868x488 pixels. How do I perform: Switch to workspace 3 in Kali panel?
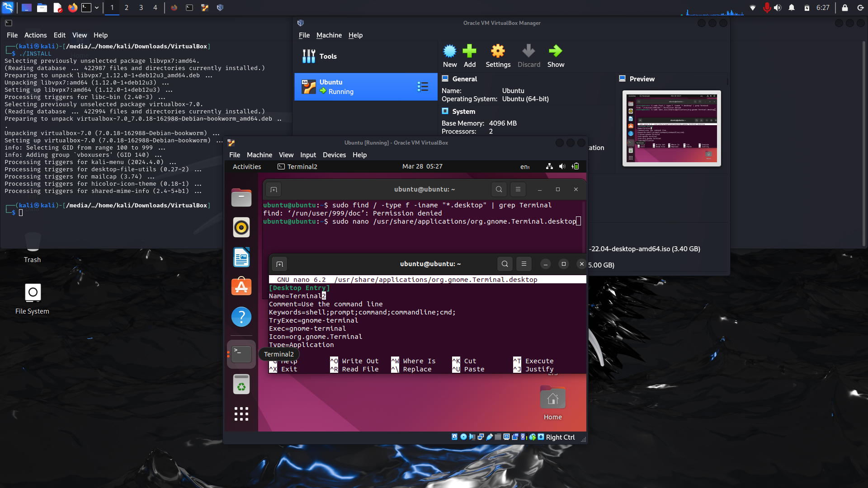point(141,8)
